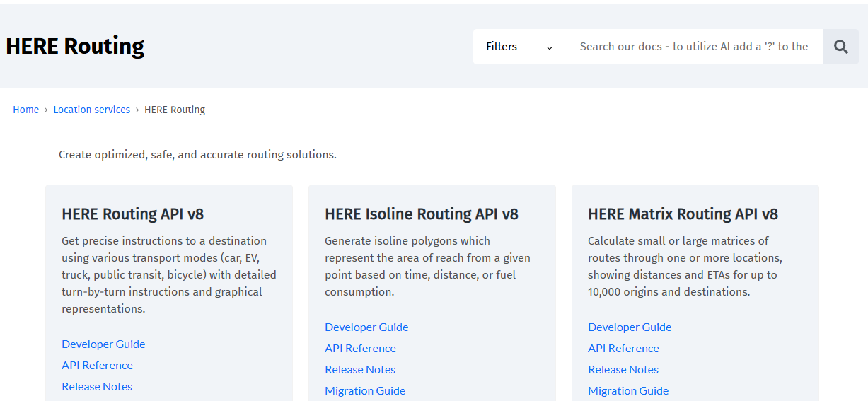The height and width of the screenshot is (401, 868).
Task: Open Migration Guide for Matrix Routing API
Action: [x=628, y=391]
